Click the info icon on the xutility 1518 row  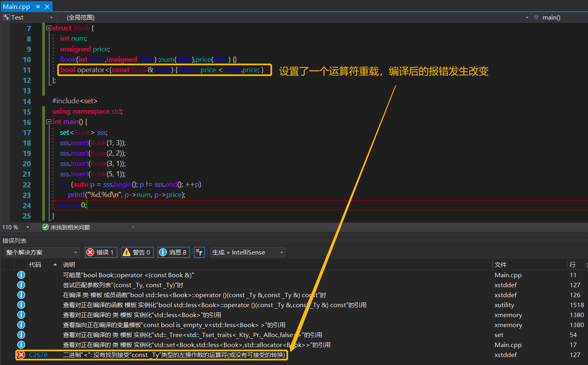(21, 305)
